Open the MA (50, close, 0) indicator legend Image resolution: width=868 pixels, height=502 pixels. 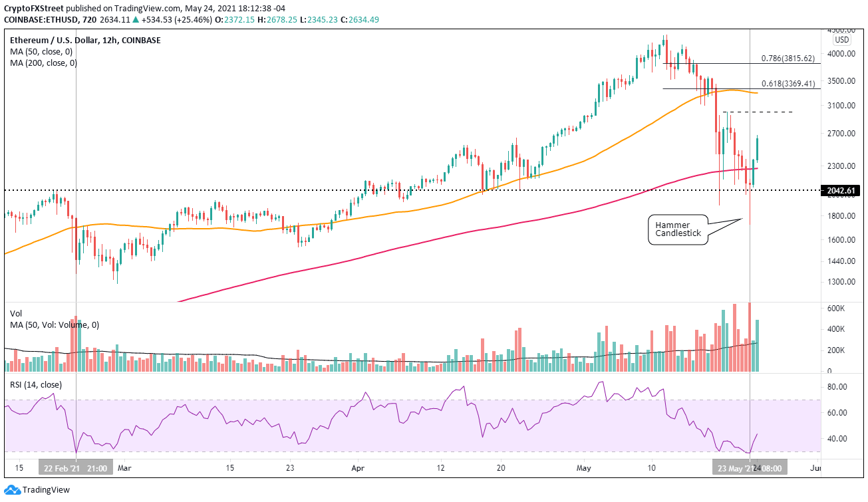tap(41, 52)
